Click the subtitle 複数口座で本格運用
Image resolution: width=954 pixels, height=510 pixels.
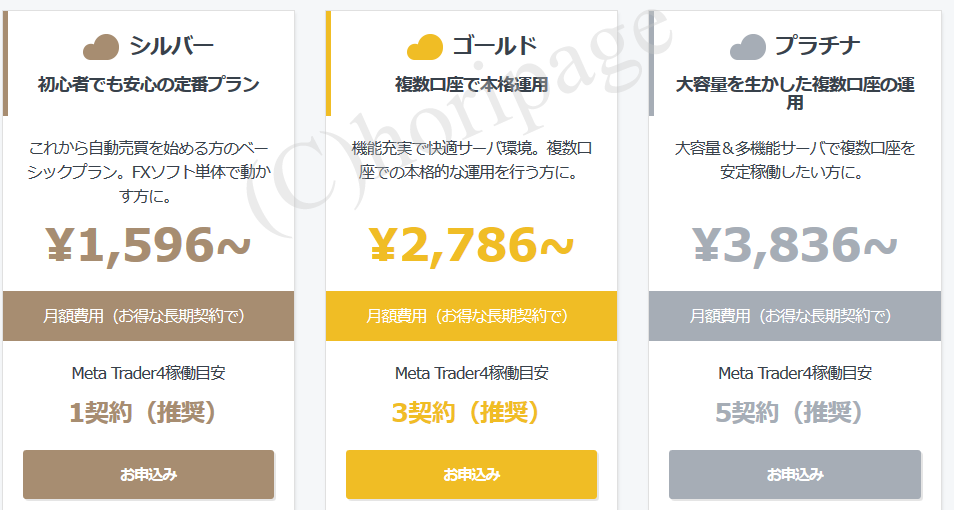[x=472, y=84]
